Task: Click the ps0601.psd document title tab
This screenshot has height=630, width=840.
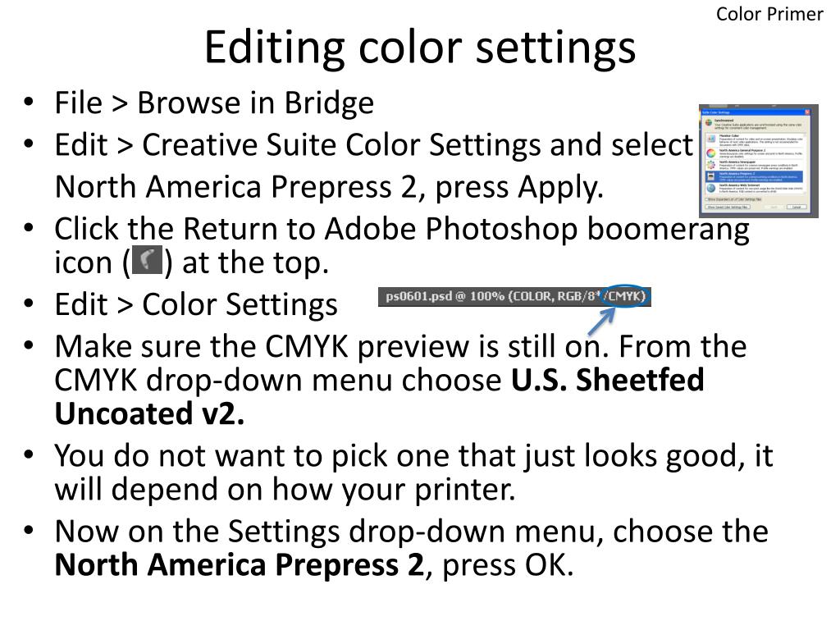Action: [515, 296]
